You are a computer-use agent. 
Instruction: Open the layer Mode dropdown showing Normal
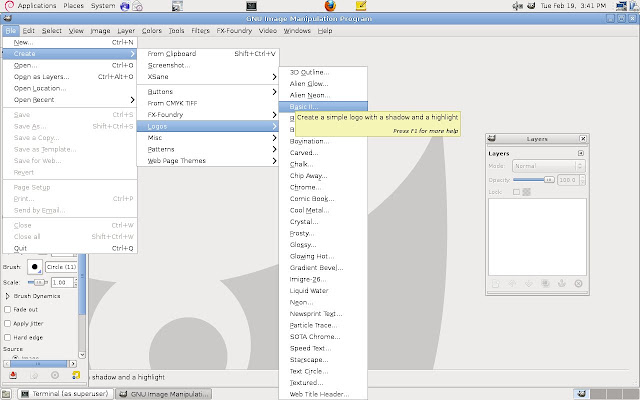[549, 166]
